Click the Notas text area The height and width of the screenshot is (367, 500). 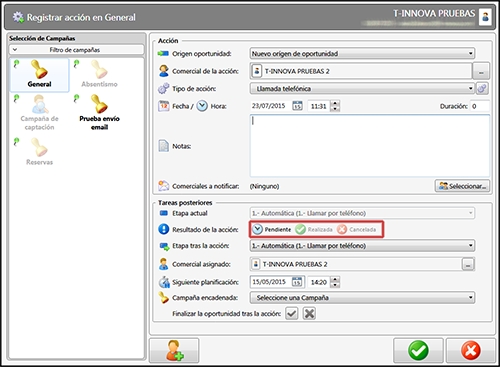(x=370, y=146)
